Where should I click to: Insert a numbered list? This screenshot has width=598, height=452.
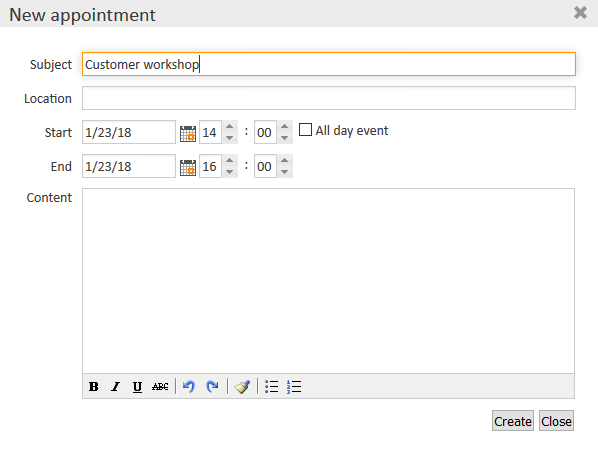294,387
